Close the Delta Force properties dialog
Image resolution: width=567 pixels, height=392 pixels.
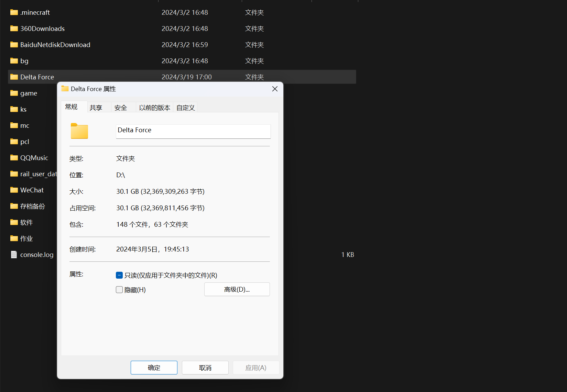pyautogui.click(x=275, y=89)
